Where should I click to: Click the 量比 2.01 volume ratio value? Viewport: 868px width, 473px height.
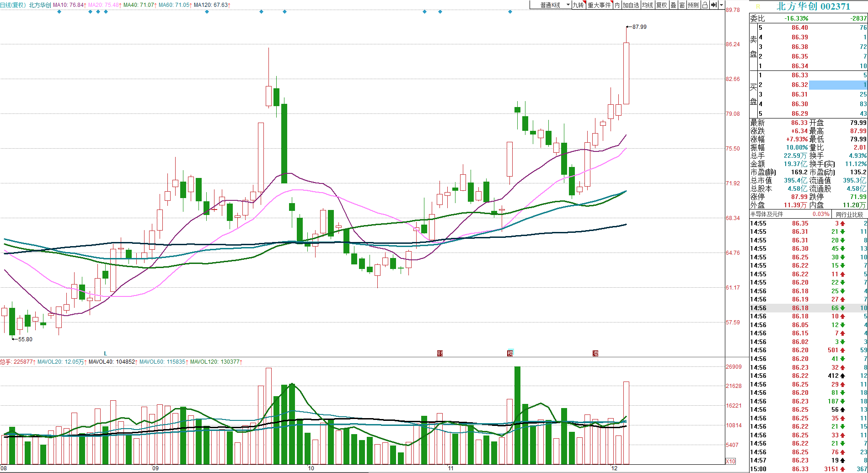(860, 147)
